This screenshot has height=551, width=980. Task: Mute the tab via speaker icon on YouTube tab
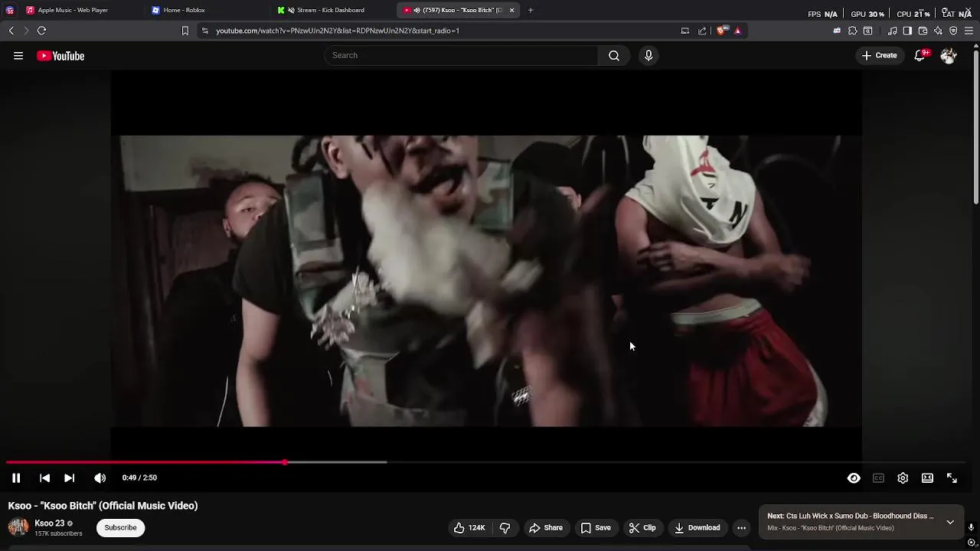pos(416,10)
